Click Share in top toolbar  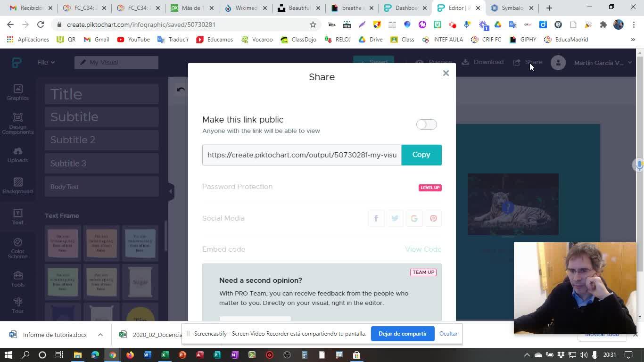528,62
